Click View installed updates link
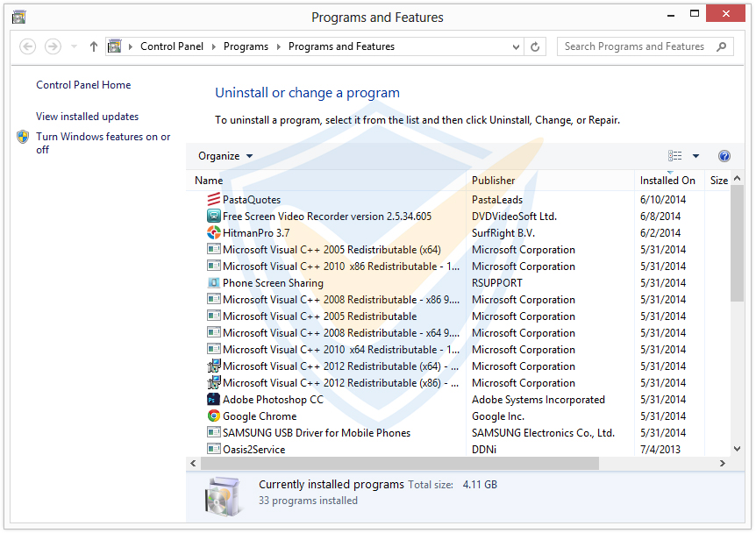Screen dimensions: 756x533 coord(87,117)
